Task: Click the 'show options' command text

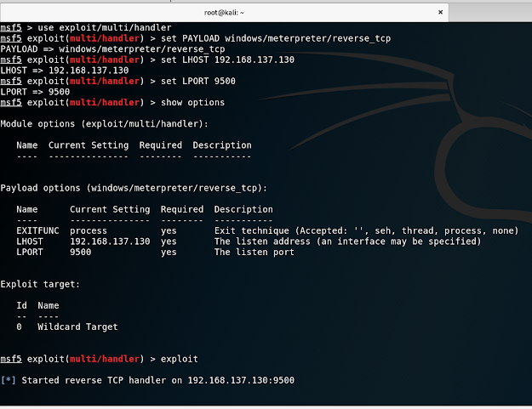Action: (x=192, y=102)
